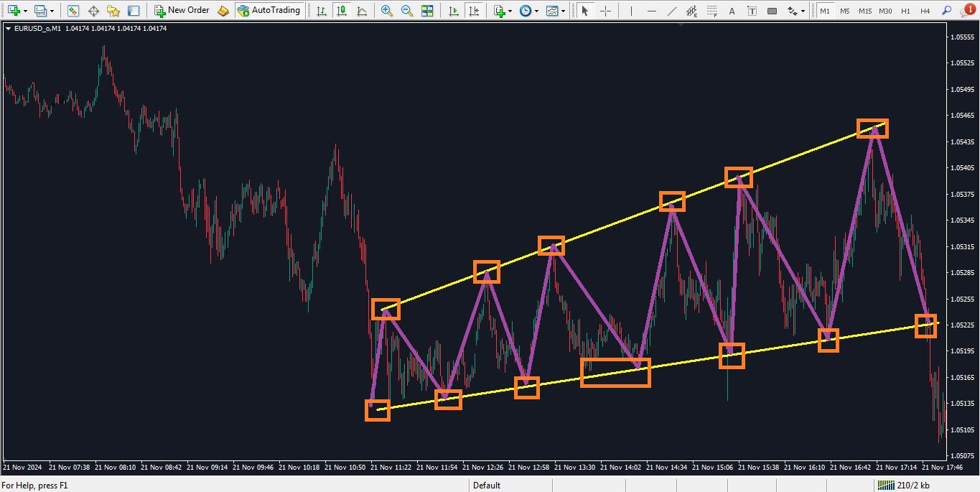
Task: Open the Navigator star-folder icon
Action: pos(113,11)
